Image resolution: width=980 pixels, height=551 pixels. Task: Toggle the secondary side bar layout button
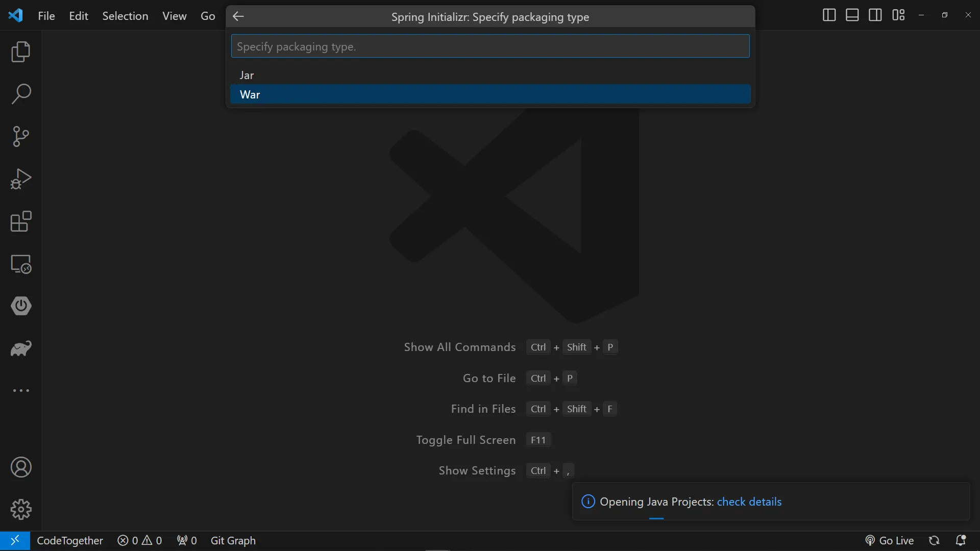pos(875,15)
